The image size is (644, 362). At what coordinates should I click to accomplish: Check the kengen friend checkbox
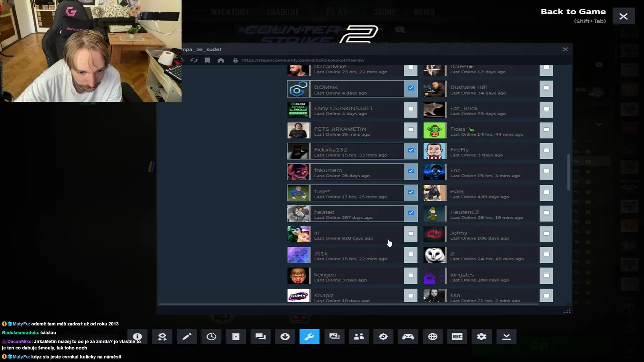point(411,275)
